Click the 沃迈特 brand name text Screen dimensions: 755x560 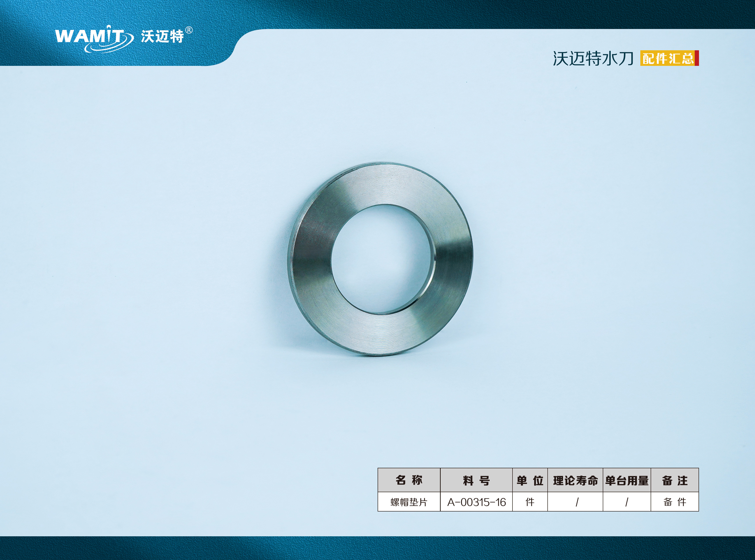pyautogui.click(x=163, y=37)
